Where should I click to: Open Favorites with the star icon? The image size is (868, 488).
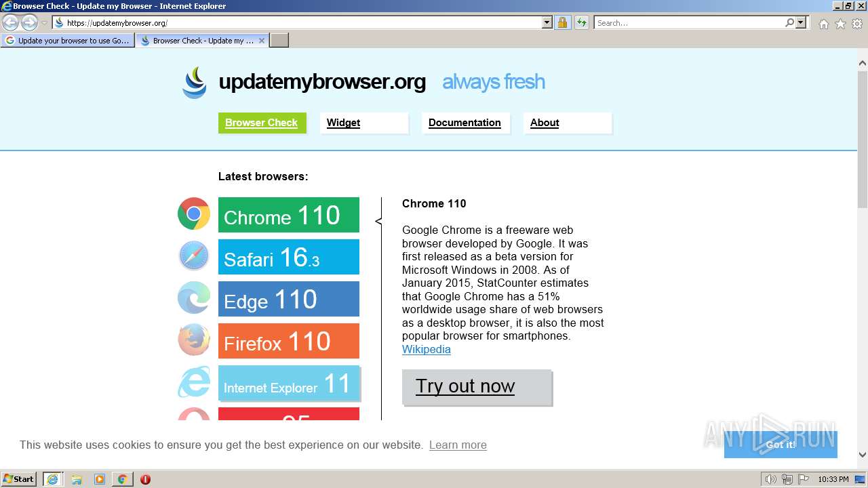(840, 24)
